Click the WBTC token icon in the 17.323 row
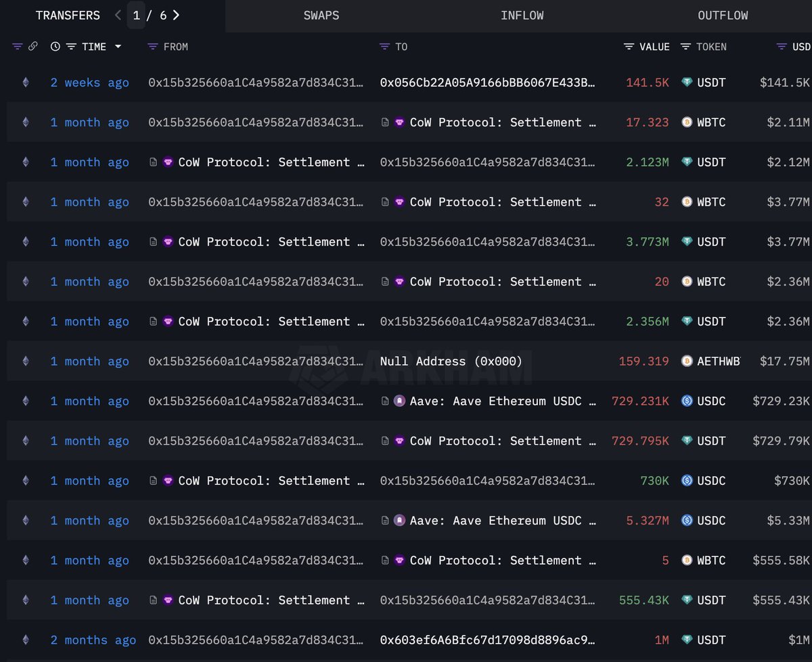The image size is (812, 662). (687, 123)
